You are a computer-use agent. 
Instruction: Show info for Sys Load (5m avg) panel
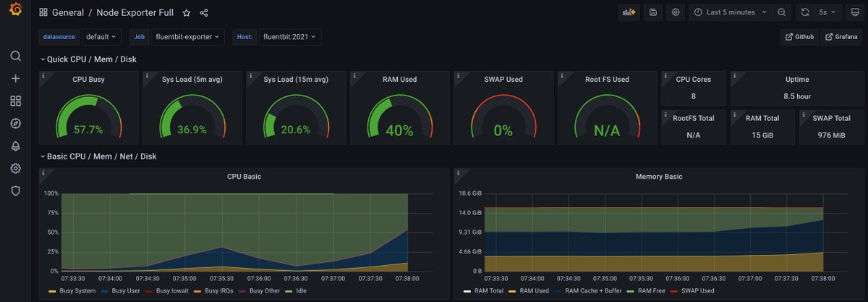(146, 75)
